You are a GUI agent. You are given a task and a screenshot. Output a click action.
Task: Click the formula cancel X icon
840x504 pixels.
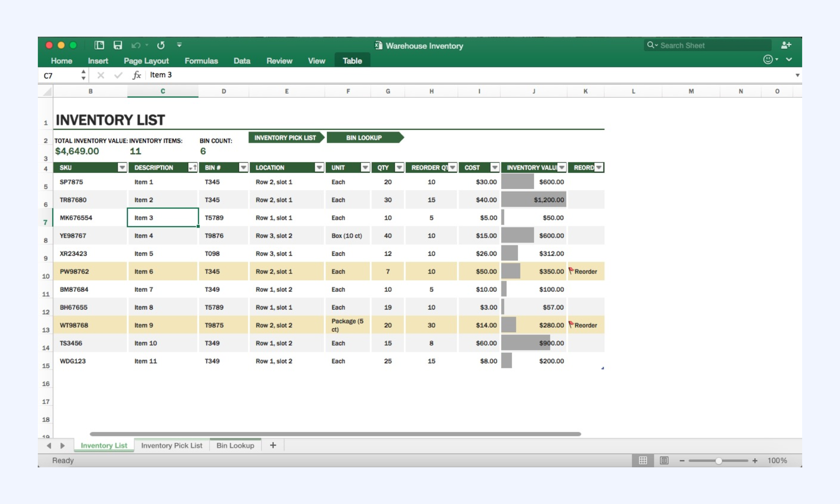100,75
